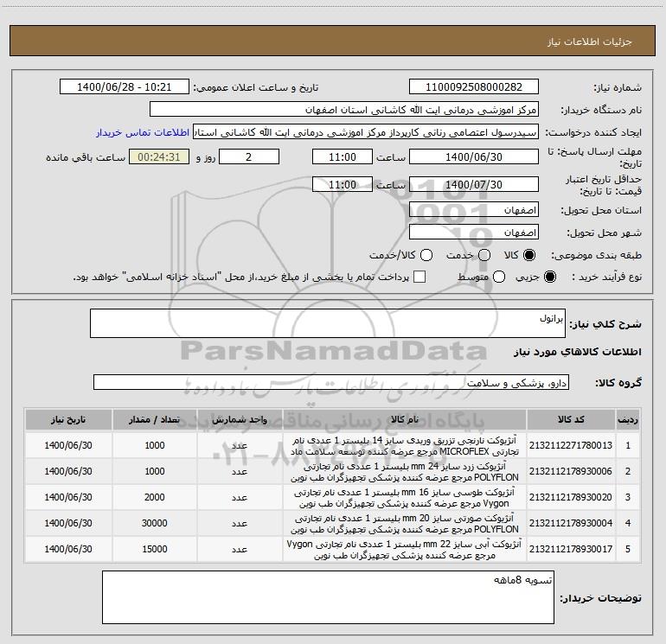Click quantity 2000 cell
The image size is (666, 644).
click(x=155, y=497)
